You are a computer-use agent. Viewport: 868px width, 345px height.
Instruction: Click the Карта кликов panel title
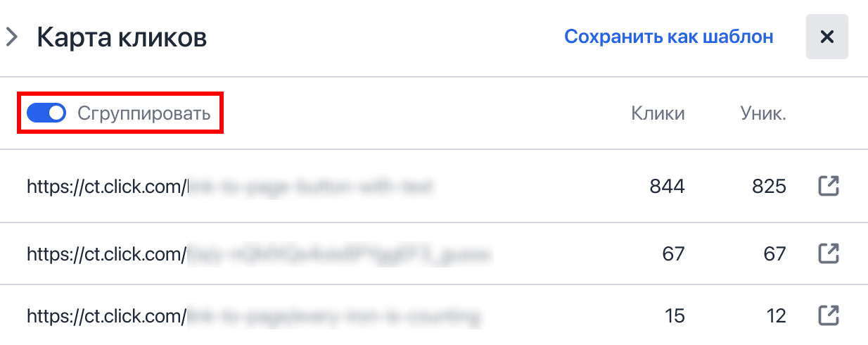coord(122,37)
